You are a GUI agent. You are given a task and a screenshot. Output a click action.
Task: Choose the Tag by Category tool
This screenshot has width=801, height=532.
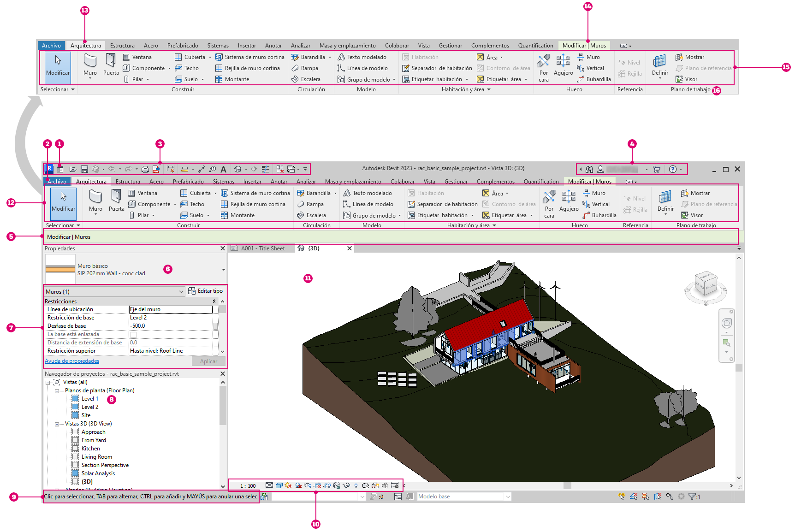[213, 169]
